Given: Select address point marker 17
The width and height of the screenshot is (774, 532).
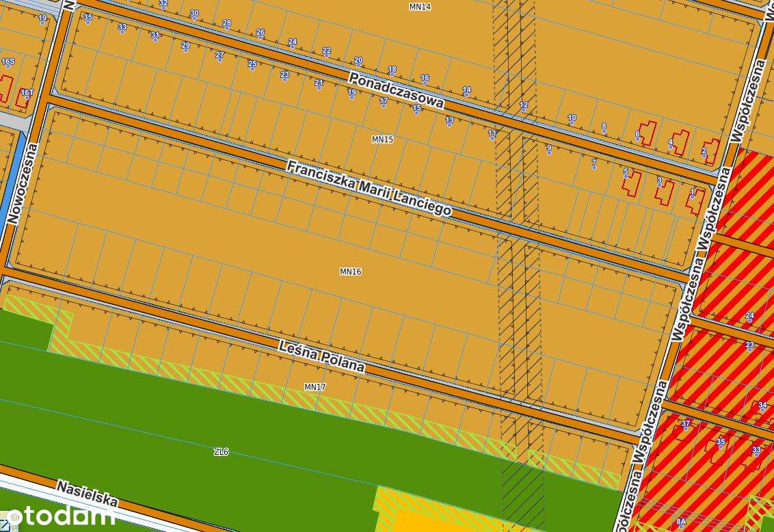Looking at the screenshot, I should (x=384, y=103).
